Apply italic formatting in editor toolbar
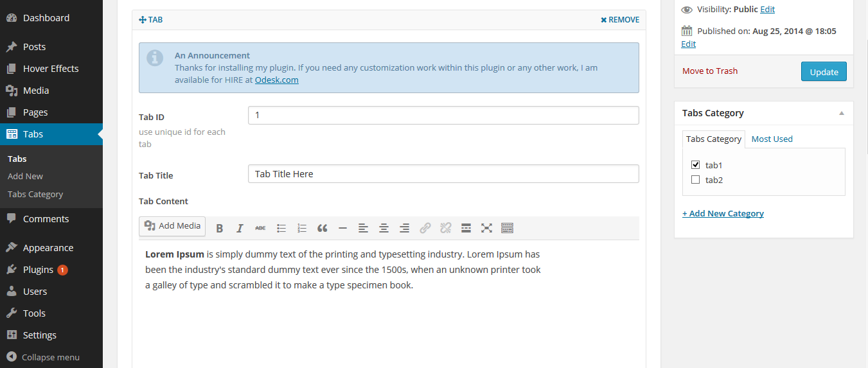The height and width of the screenshot is (368, 868). [x=240, y=228]
